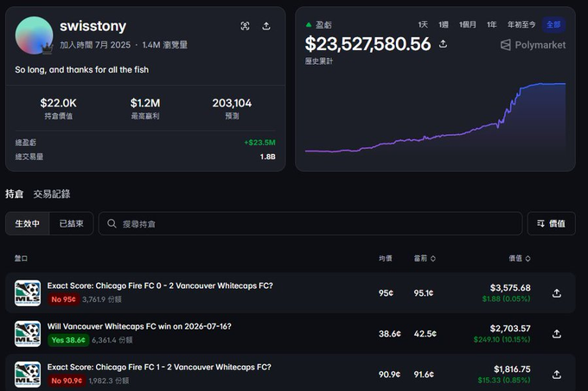
Task: Share the $3,575.68 position
Action: tap(557, 293)
